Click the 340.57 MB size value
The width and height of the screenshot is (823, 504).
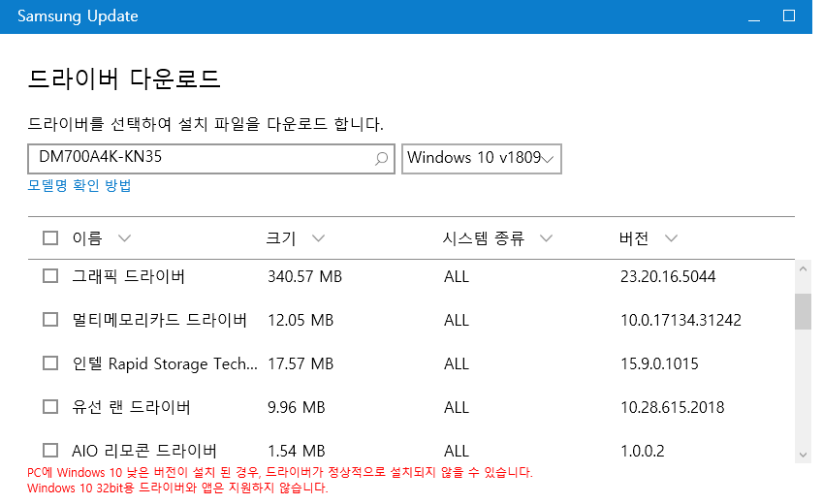[305, 276]
